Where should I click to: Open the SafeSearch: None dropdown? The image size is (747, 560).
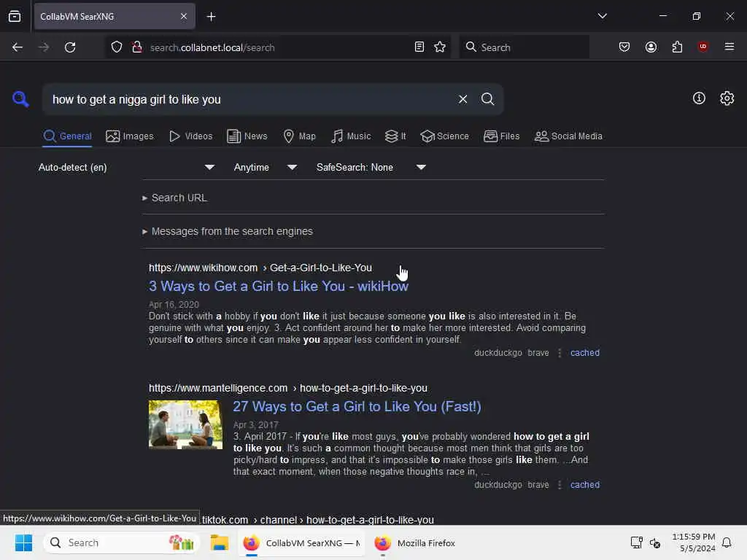371,168
